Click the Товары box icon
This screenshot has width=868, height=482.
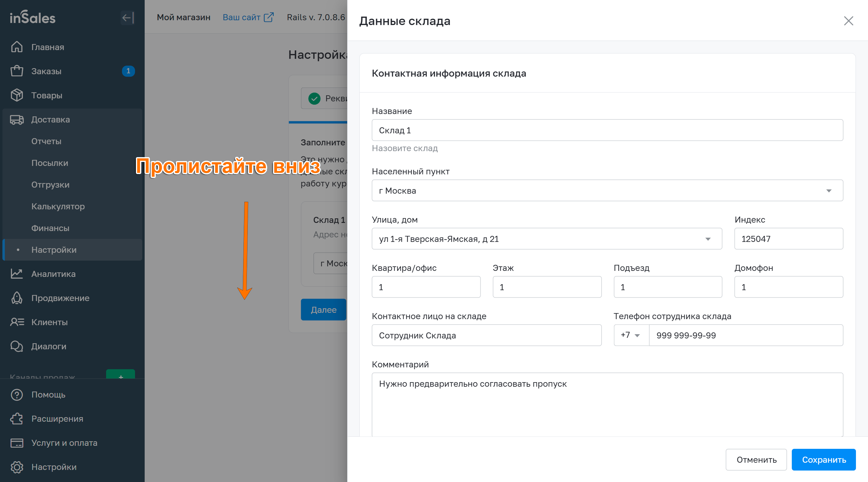click(17, 95)
